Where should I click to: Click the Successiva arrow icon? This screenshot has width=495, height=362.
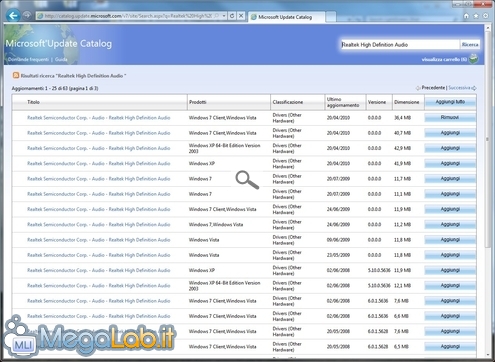(x=474, y=88)
